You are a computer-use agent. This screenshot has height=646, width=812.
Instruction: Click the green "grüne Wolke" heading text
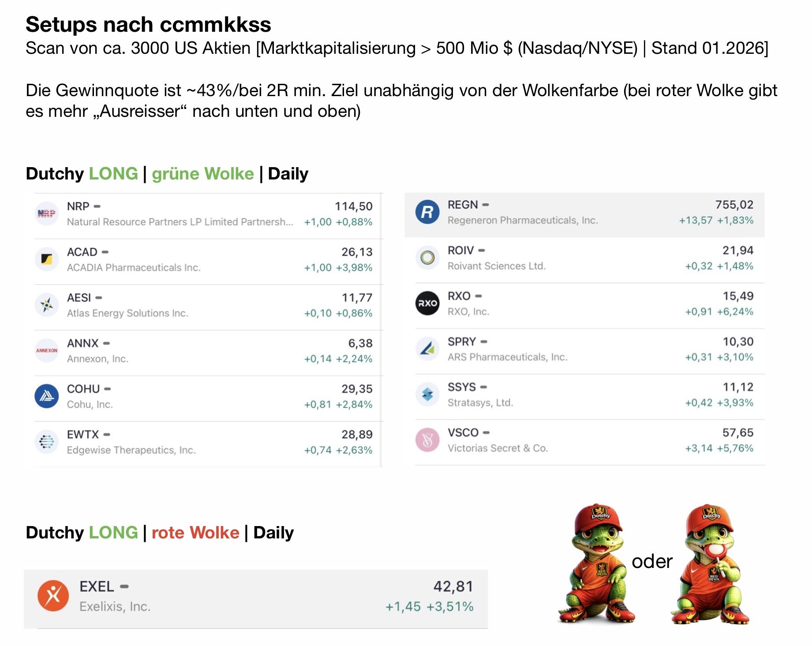203,174
